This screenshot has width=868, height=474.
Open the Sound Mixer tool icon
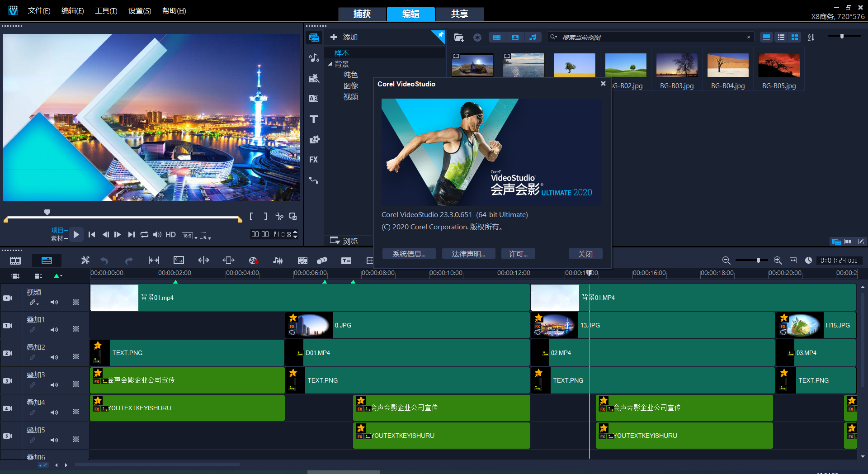278,261
